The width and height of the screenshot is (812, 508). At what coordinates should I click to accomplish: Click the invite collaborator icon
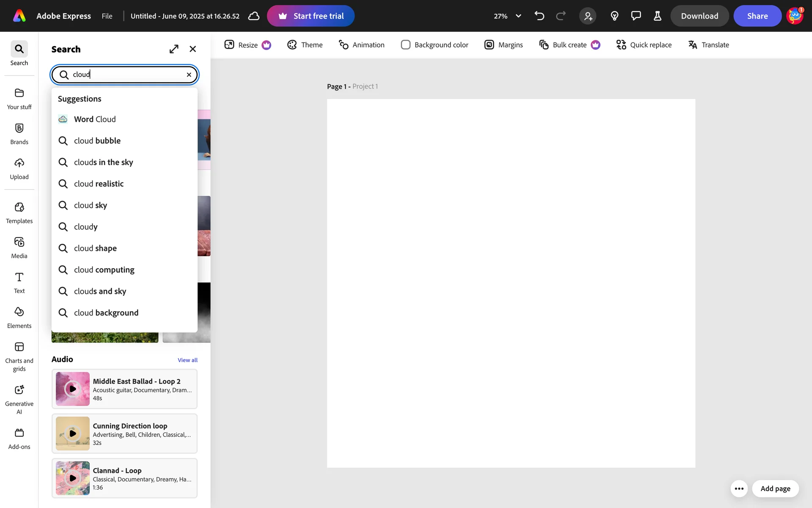(x=588, y=16)
